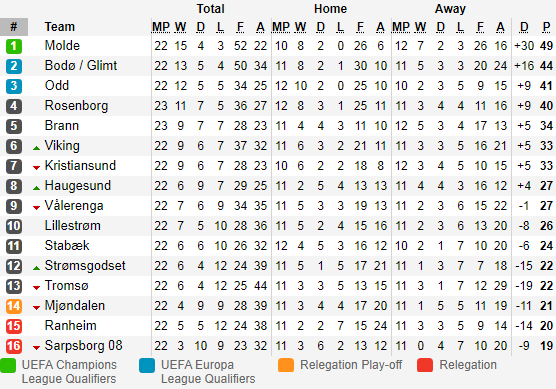Click the green Champions League legend swatch
Image resolution: width=556 pixels, height=389 pixels.
click(x=8, y=366)
